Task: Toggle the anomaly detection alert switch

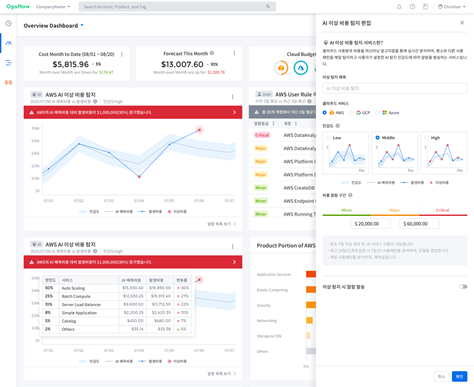Action: tap(463, 287)
